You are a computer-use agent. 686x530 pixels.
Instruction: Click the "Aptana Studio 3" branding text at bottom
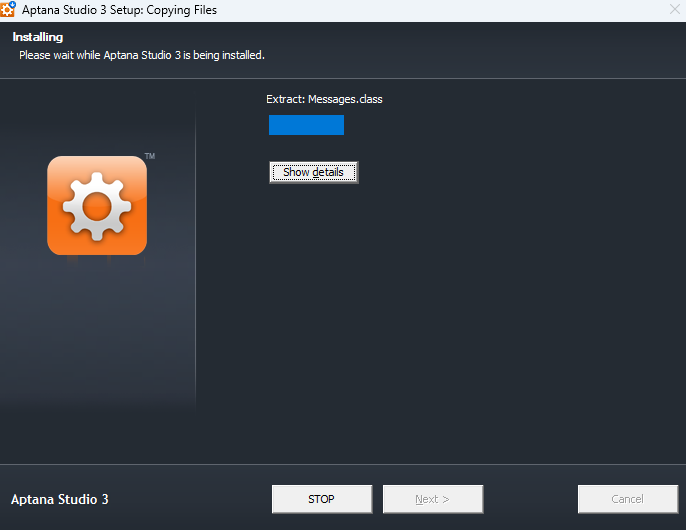click(x=59, y=499)
